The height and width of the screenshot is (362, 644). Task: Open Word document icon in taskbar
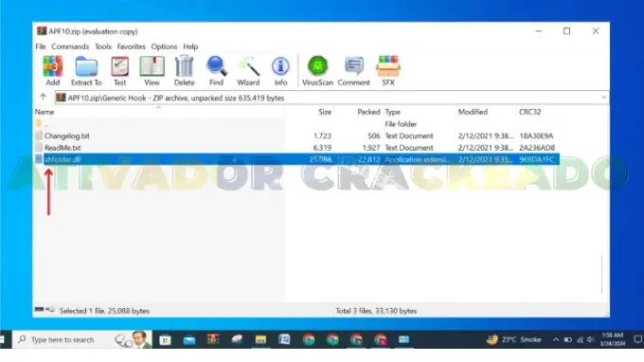click(284, 339)
